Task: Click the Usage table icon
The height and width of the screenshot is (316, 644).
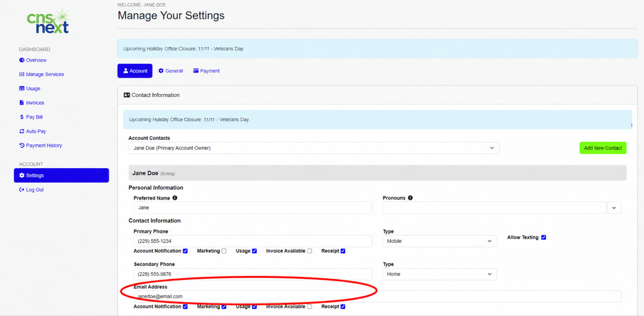Action: (22, 88)
